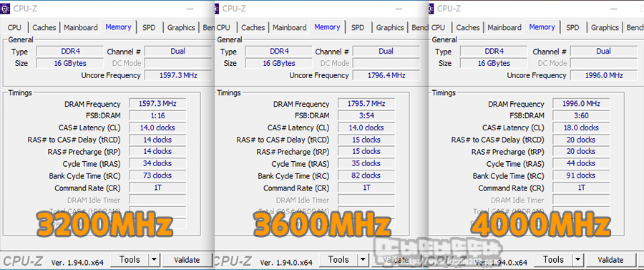Click version text in 1597.3 MHz window
The height and width of the screenshot is (270, 644).
[x=77, y=262]
